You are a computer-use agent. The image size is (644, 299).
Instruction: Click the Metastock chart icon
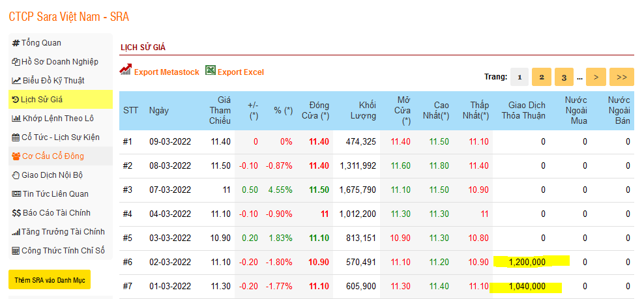click(125, 70)
